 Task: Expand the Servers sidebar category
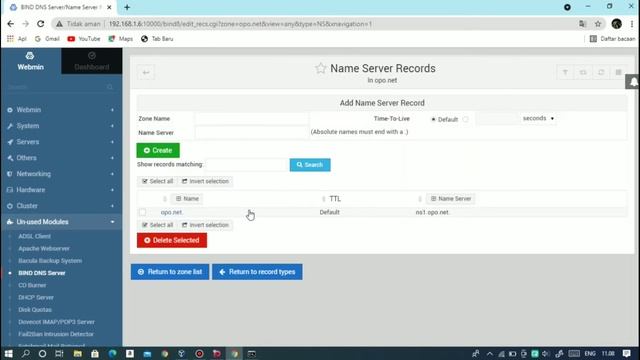pos(61,142)
